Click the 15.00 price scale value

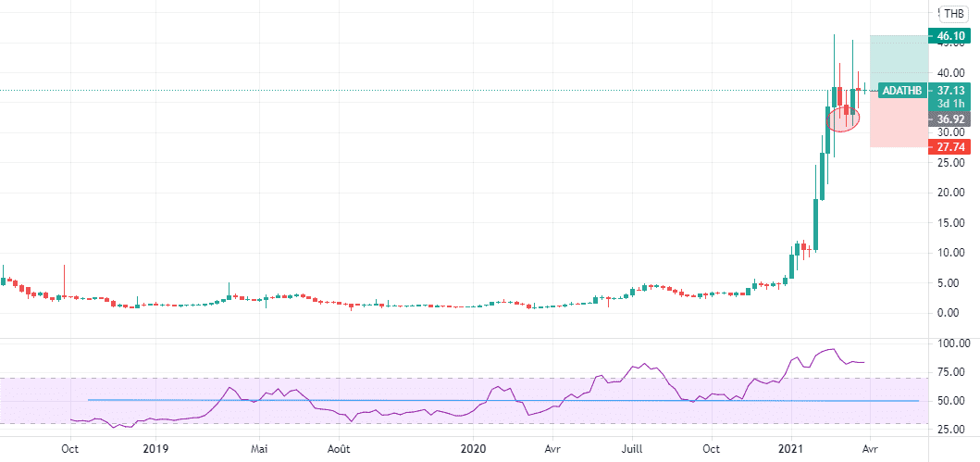(950, 222)
